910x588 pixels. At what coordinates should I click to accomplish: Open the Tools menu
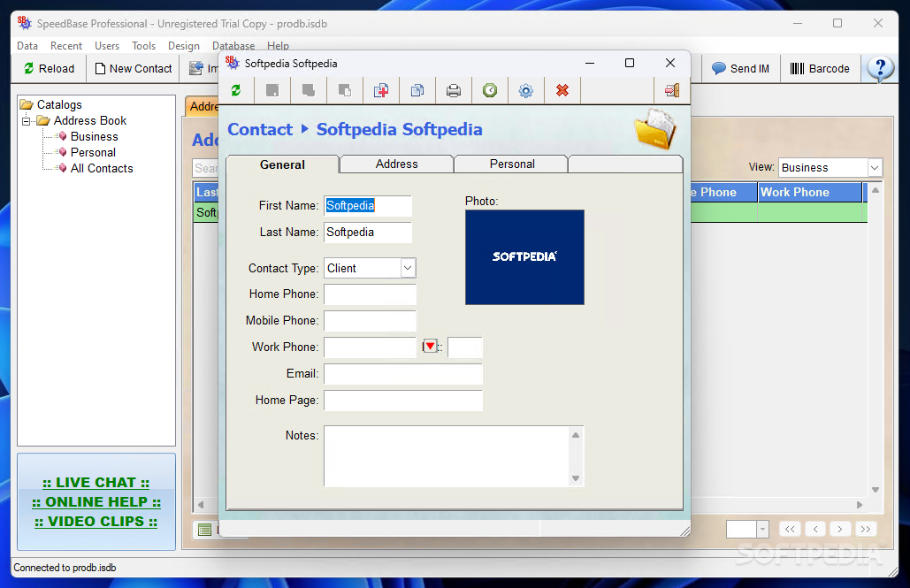click(x=143, y=46)
